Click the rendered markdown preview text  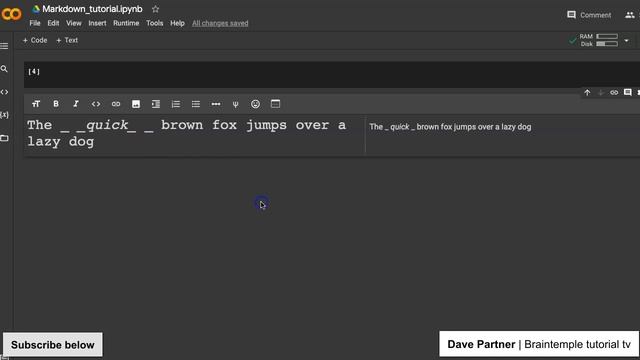(x=450, y=127)
